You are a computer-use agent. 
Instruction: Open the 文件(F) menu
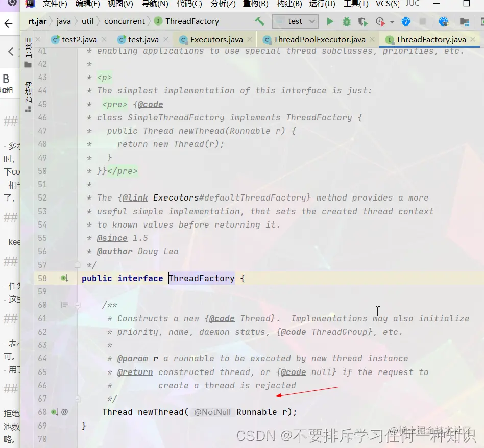[55, 4]
